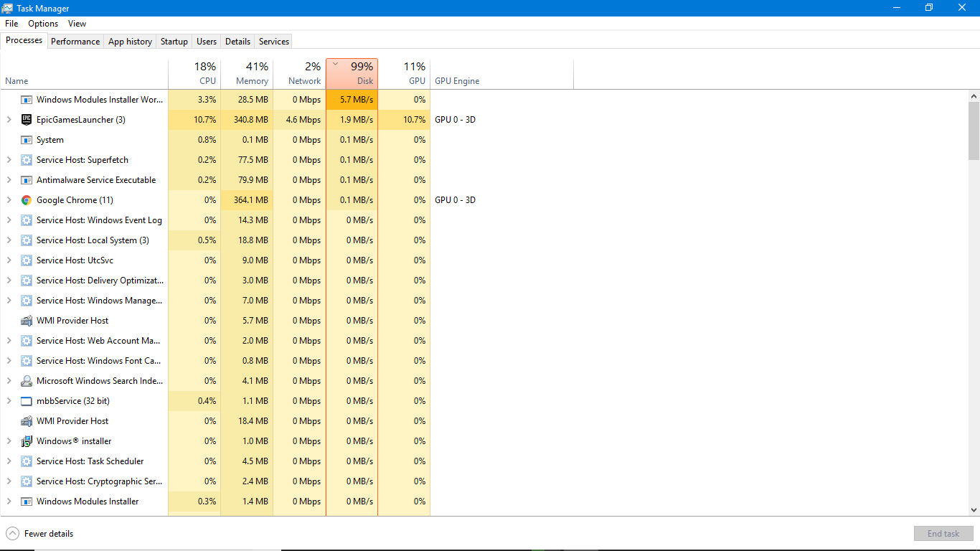Click the Service Host: Delivery Optimization icon

(x=27, y=281)
